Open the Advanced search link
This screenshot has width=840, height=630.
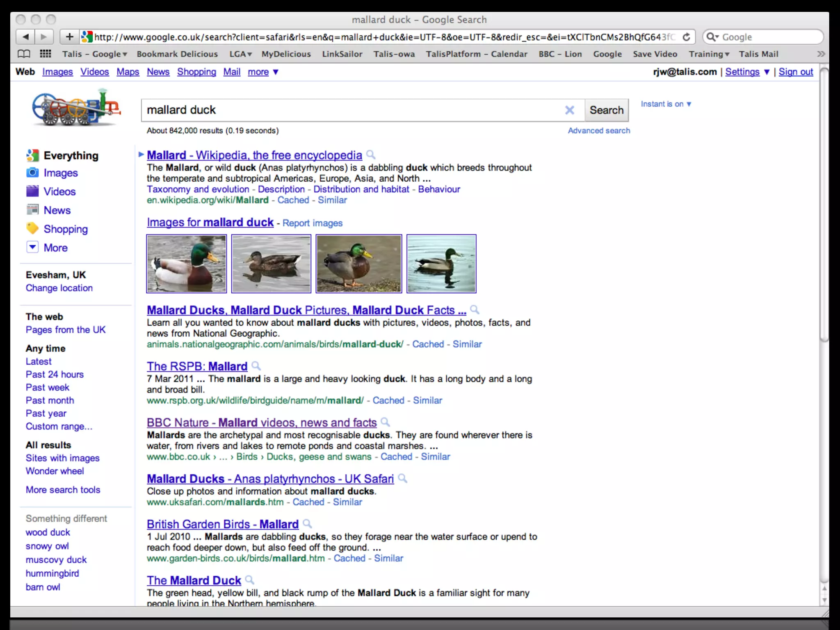tap(598, 130)
